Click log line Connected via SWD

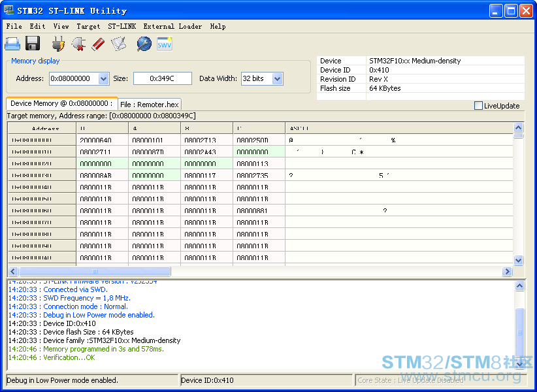58,289
